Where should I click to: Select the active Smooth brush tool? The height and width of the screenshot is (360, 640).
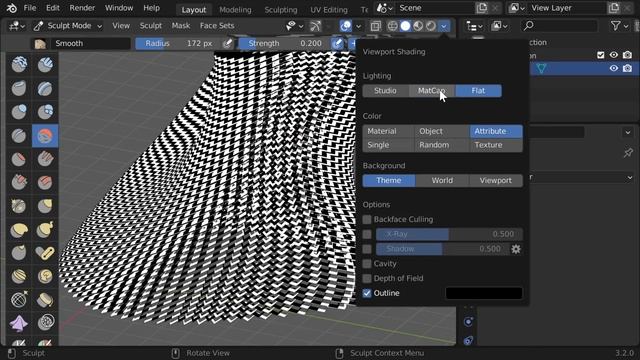pos(45,136)
